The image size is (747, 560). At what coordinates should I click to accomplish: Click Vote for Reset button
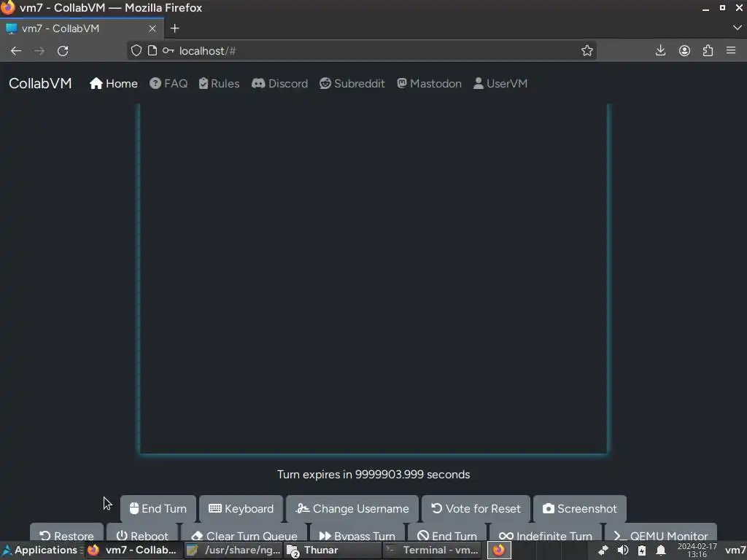[x=476, y=508]
